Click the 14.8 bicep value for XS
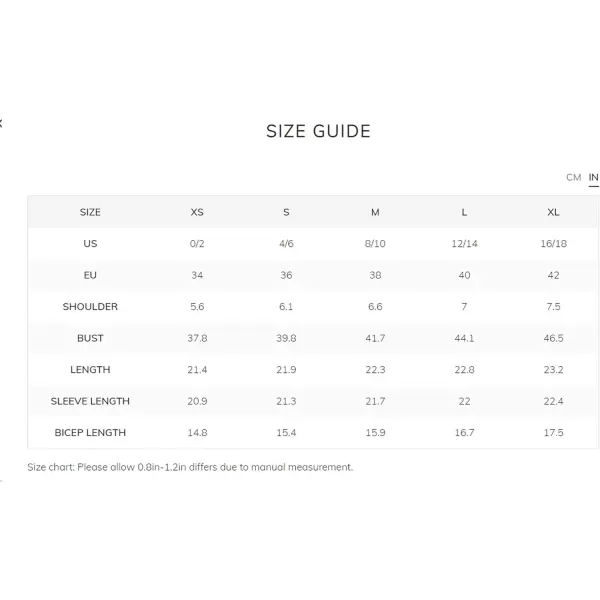This screenshot has width=600, height=600. pos(197,432)
